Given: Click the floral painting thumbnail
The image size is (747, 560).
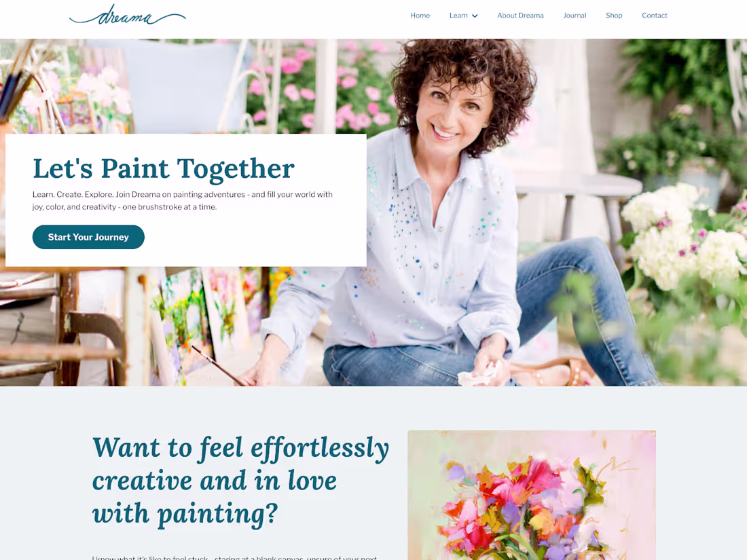Looking at the screenshot, I should click(532, 496).
